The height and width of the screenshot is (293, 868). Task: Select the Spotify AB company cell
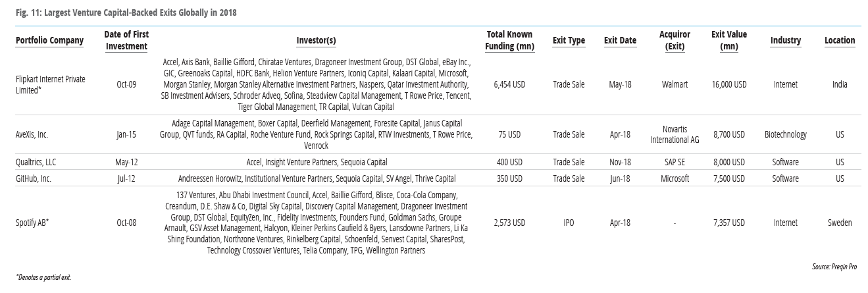point(32,223)
